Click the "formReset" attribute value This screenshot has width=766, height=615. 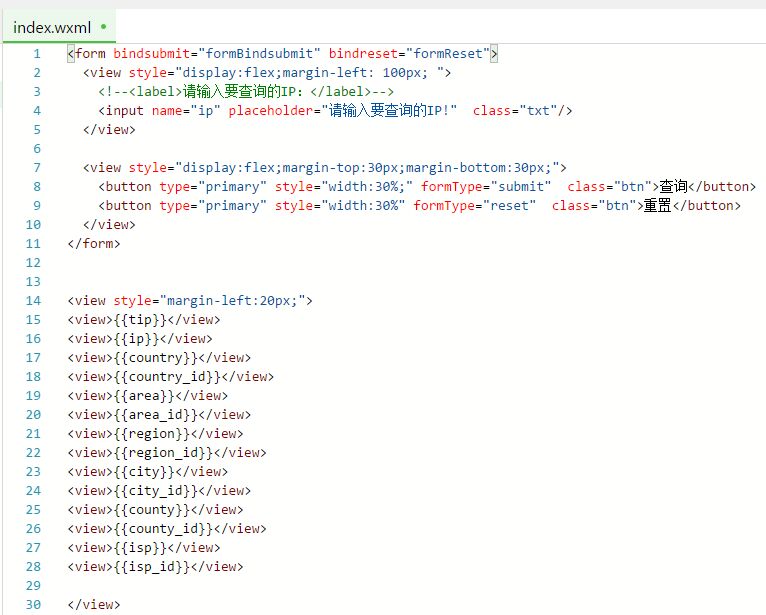pos(447,53)
